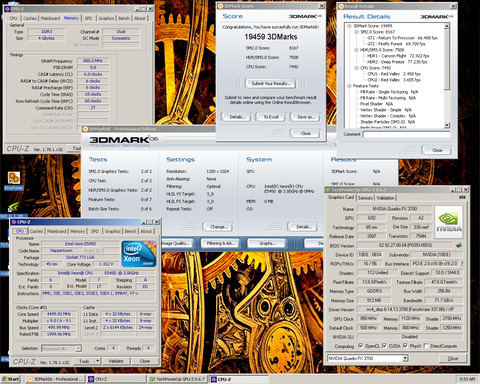Toggle the CUDA checkbox
This screenshot has height=384, width=480.
click(x=384, y=346)
